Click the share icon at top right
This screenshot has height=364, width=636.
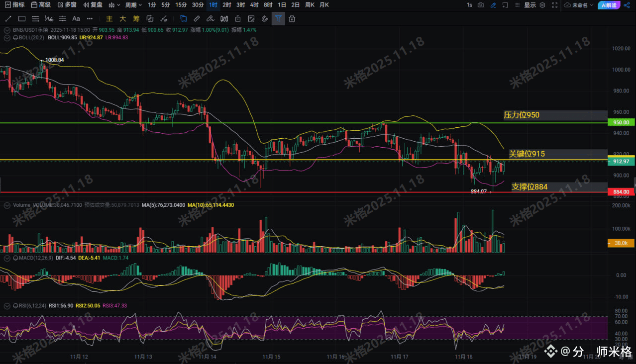(627, 5)
